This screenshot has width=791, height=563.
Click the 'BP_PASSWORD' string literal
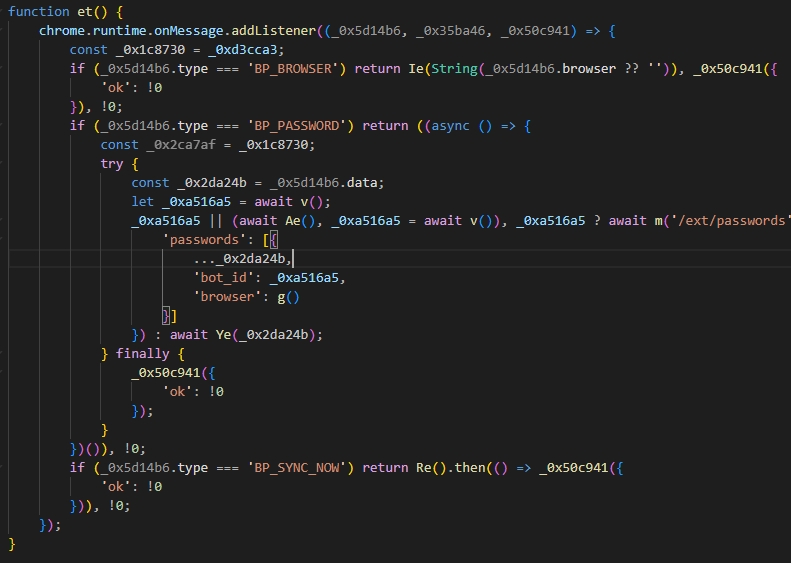tap(297, 126)
